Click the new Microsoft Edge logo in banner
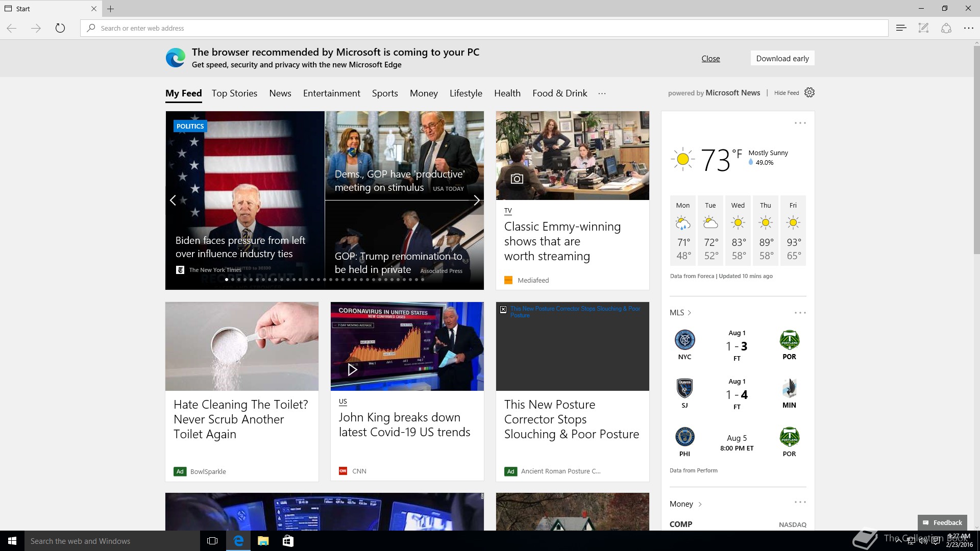This screenshot has height=551, width=980. (175, 58)
